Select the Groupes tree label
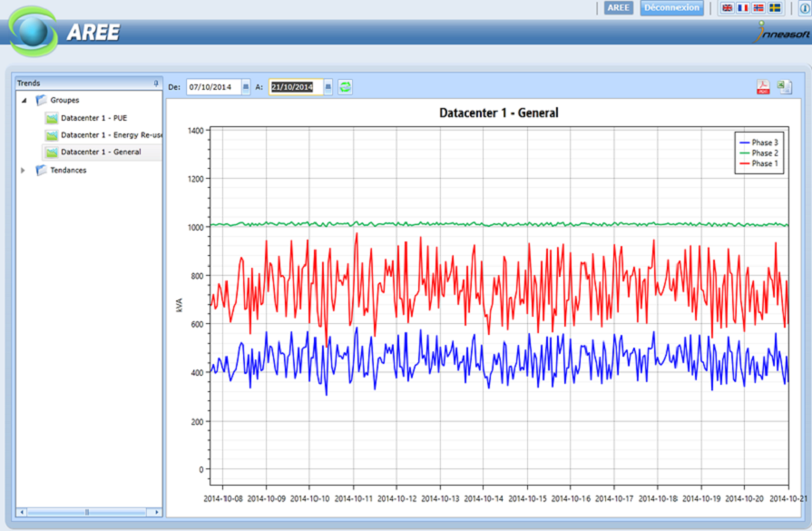 pos(64,100)
